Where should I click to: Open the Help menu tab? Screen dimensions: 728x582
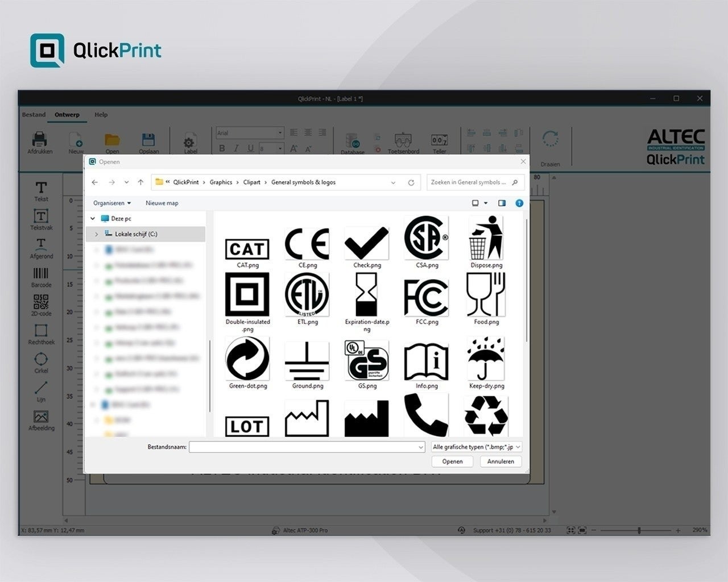click(101, 115)
